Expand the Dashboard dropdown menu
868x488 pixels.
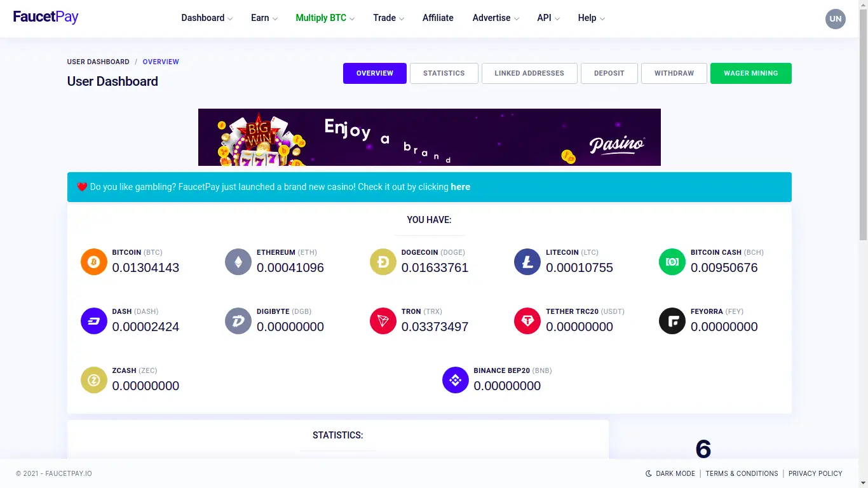coord(207,18)
